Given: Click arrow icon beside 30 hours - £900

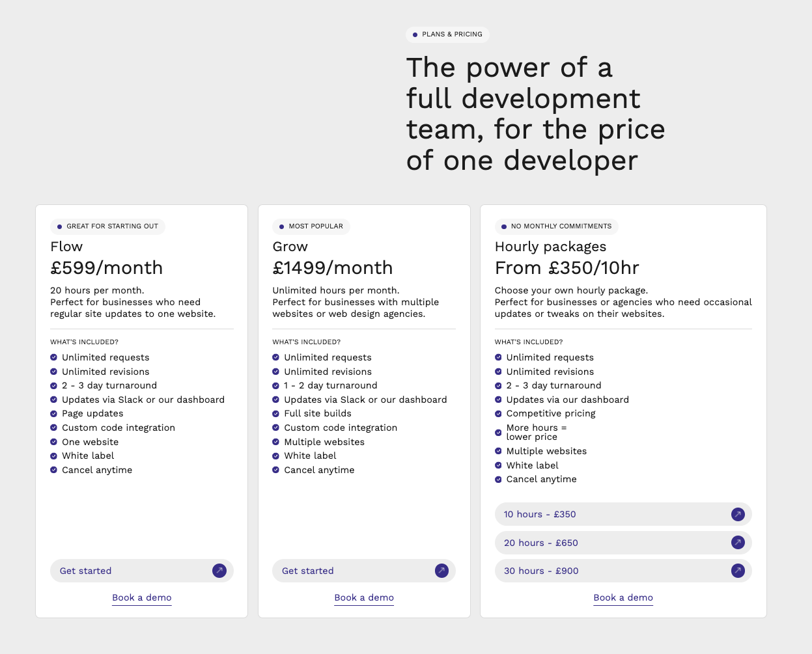Looking at the screenshot, I should coord(738,571).
